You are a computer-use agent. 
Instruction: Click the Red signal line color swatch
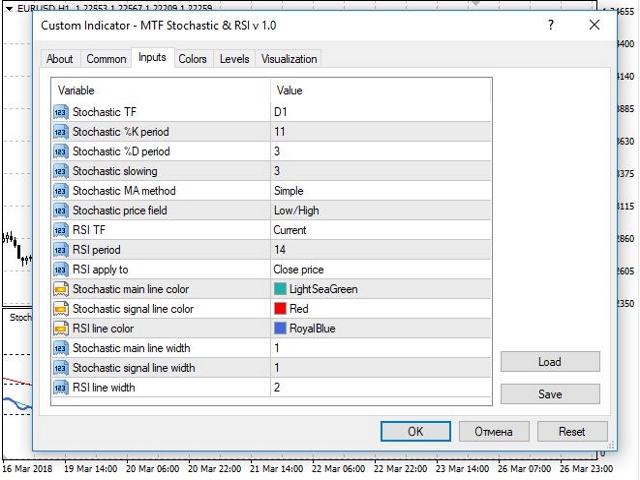[280, 309]
